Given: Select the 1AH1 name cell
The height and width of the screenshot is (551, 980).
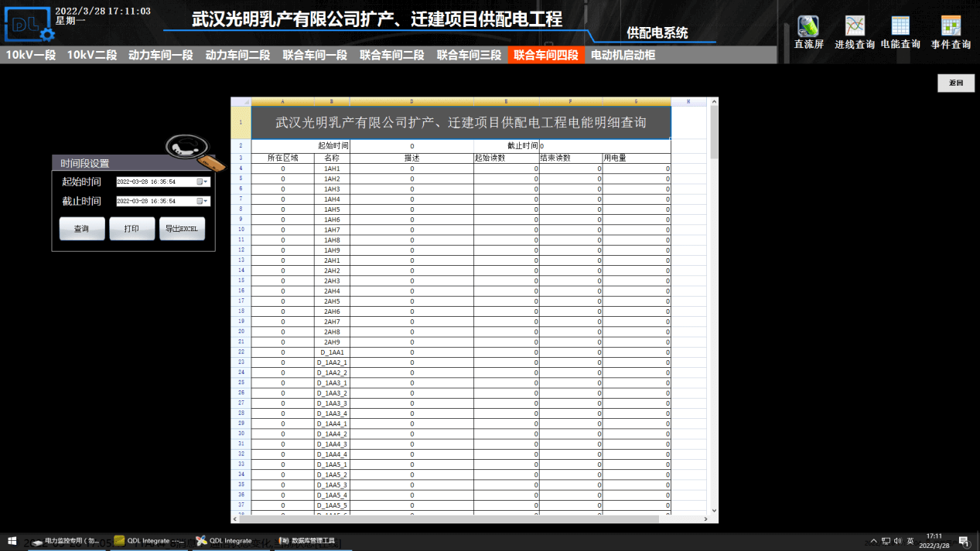Looking at the screenshot, I should click(332, 168).
